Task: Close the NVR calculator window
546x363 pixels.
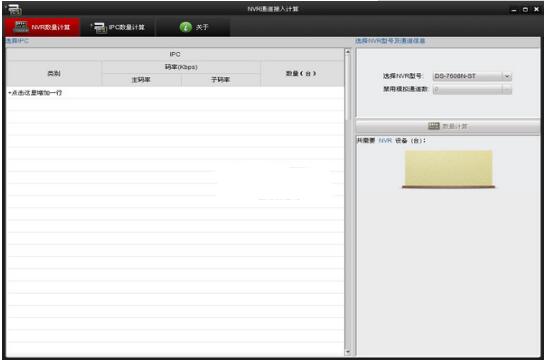Action: pyautogui.click(x=537, y=9)
